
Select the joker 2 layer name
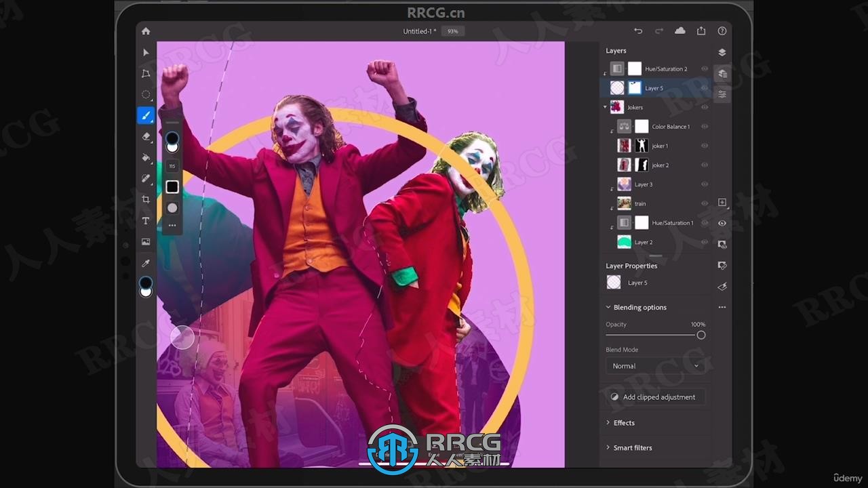660,165
